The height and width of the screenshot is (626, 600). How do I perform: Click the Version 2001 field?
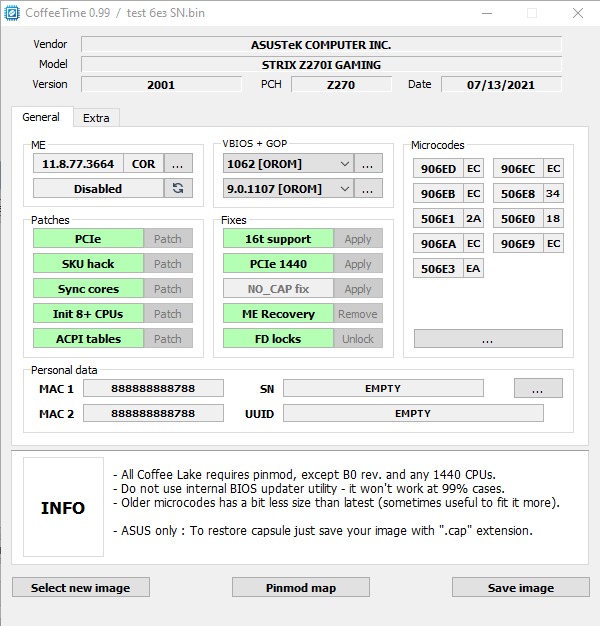pyautogui.click(x=161, y=85)
